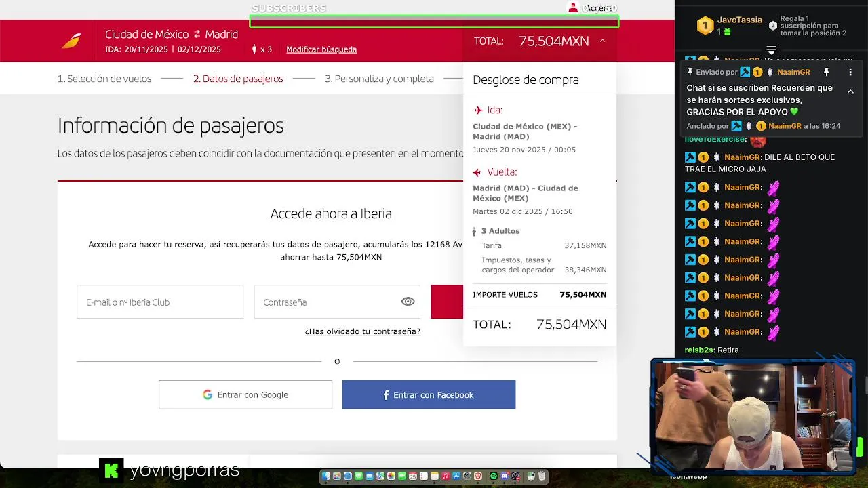This screenshot has width=868, height=488.
Task: Open the Trash in the dock
Action: coord(542,476)
